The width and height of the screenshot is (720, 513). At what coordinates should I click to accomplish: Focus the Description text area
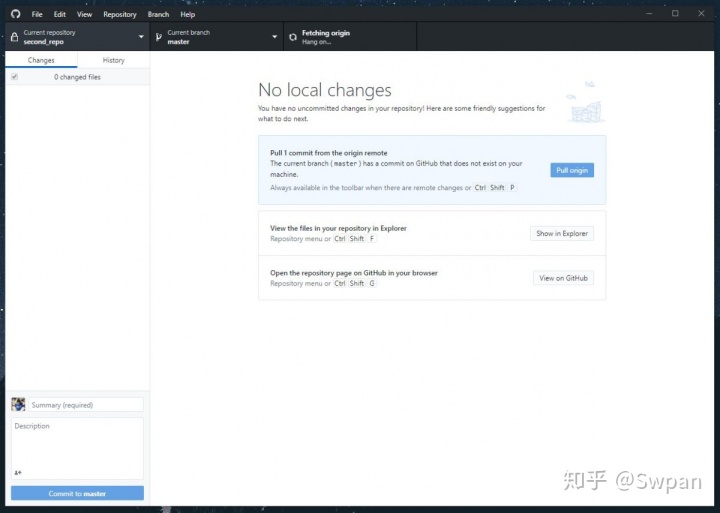point(77,448)
